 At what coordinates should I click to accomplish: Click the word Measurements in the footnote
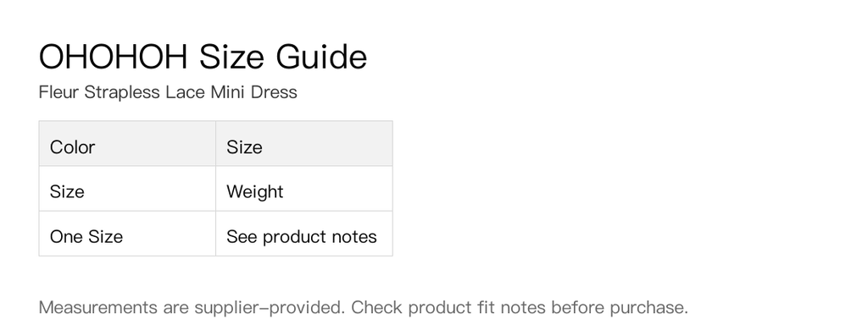98,307
